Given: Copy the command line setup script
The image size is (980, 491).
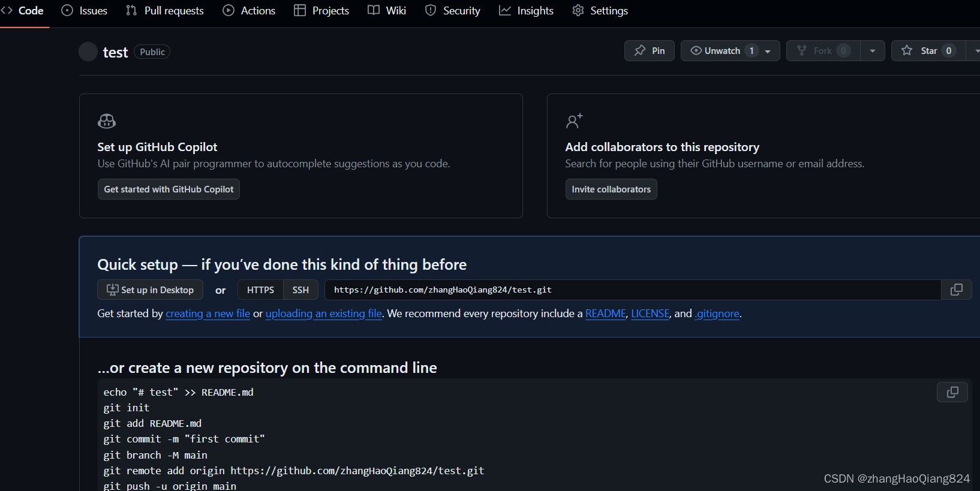Looking at the screenshot, I should (x=952, y=392).
